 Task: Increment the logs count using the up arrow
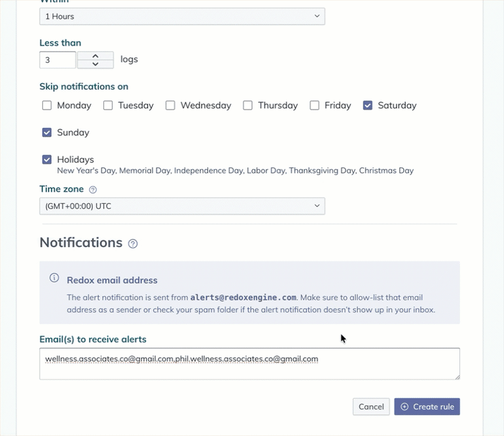94,55
